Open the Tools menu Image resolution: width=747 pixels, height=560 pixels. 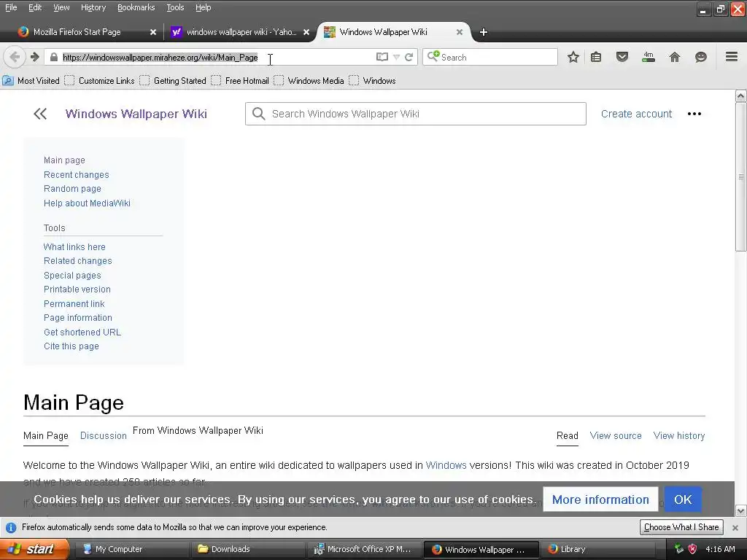pos(175,7)
